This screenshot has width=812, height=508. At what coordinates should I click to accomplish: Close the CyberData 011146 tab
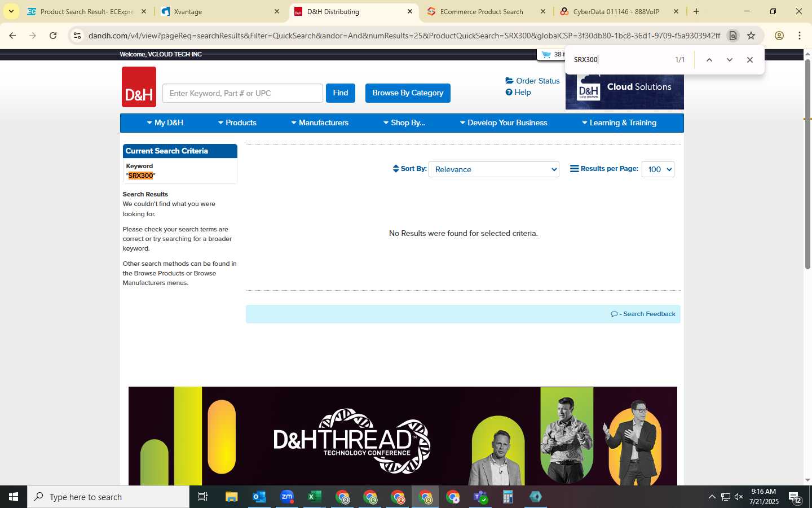tap(676, 11)
